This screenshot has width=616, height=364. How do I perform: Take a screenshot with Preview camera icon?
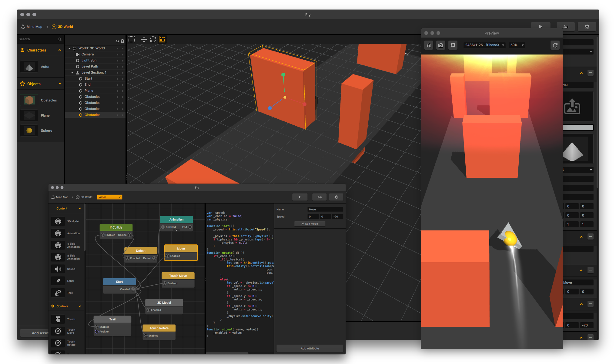tap(441, 45)
